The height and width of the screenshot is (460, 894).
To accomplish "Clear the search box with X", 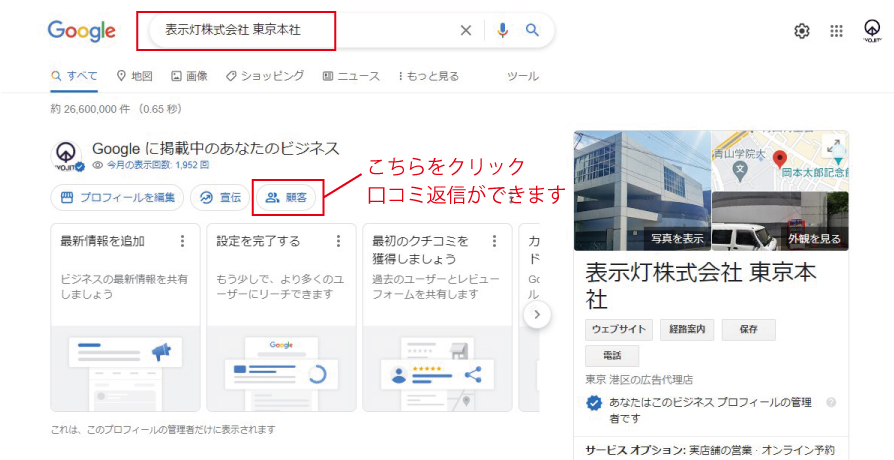I will coord(466,30).
